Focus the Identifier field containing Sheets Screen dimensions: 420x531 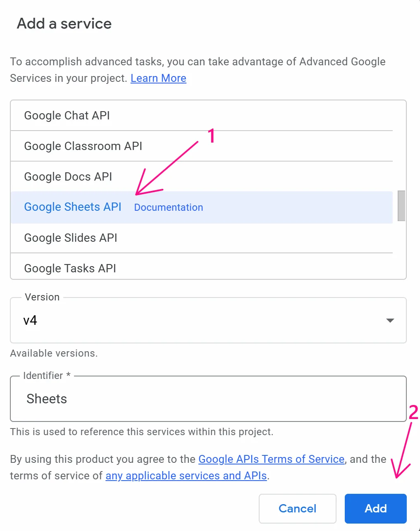208,399
